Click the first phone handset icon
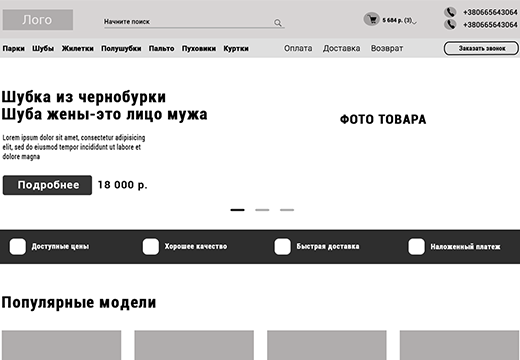The image size is (520, 360). [x=450, y=12]
